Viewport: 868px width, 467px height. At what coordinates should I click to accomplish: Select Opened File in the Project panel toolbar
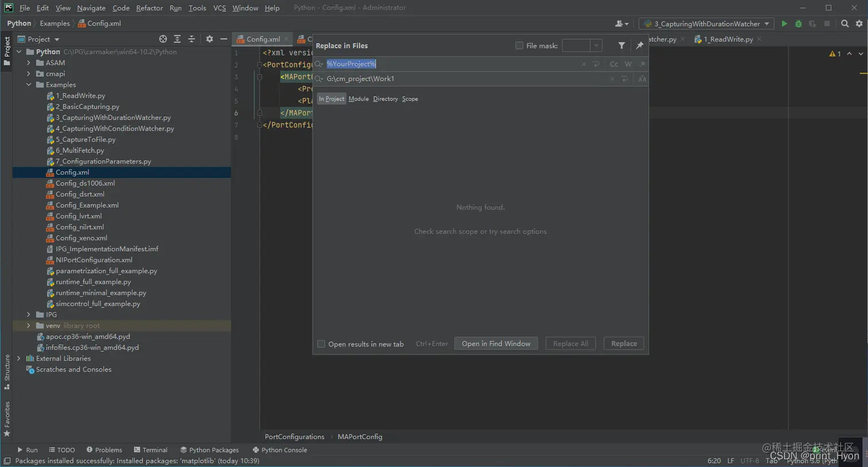coord(162,38)
